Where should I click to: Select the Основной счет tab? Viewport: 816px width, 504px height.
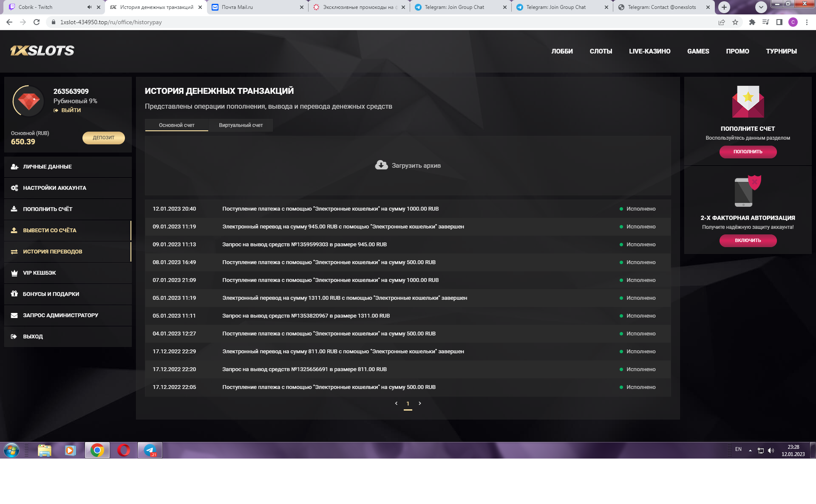coord(176,125)
